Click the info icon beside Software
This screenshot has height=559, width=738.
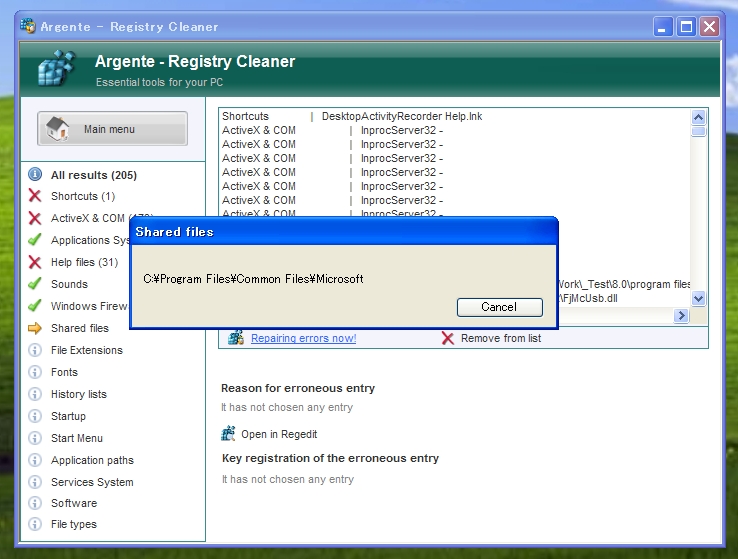pos(35,503)
